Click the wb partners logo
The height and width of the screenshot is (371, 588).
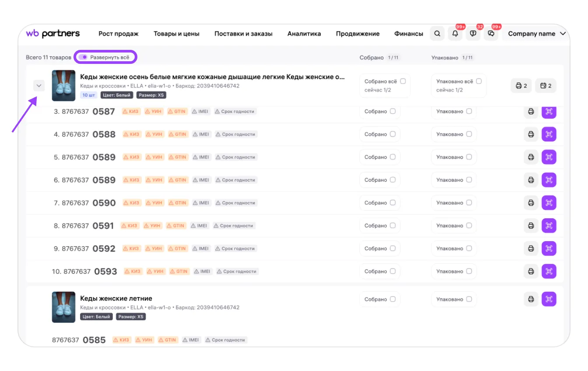click(x=53, y=34)
